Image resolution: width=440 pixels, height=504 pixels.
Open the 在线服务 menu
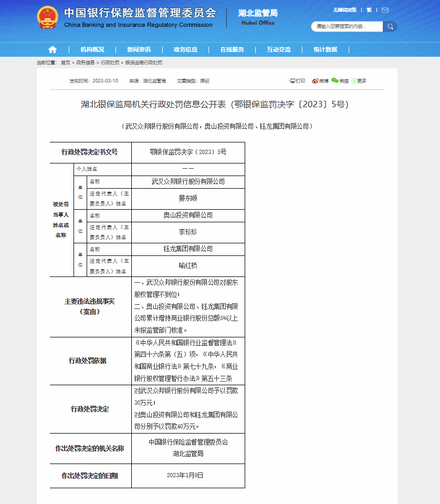click(232, 49)
